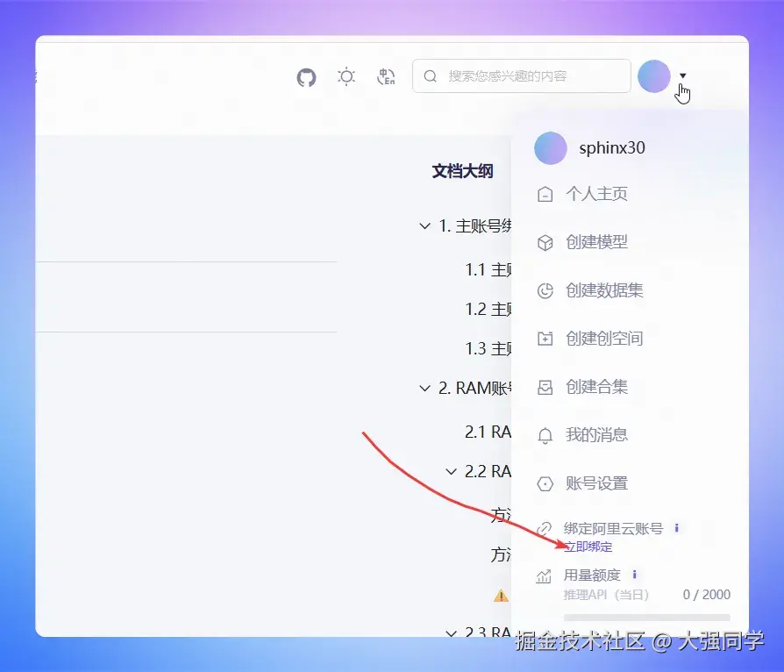Click the 立即绑定 link
The image size is (784, 672).
tap(588, 547)
